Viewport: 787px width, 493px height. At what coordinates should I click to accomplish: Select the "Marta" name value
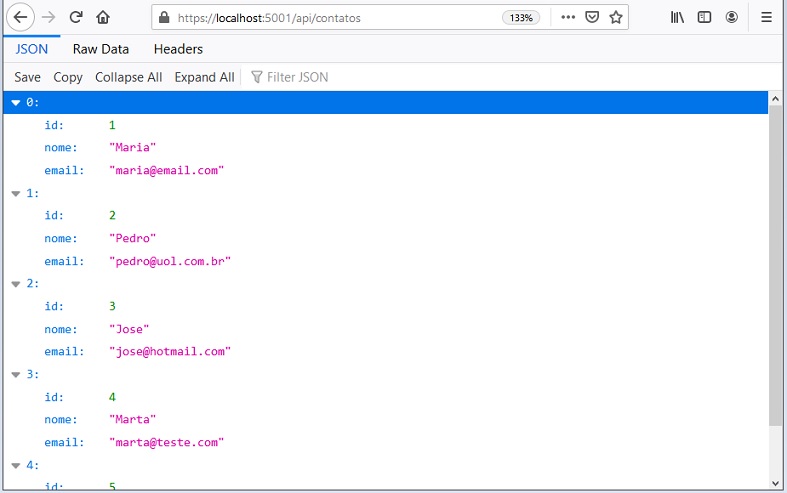tap(133, 419)
